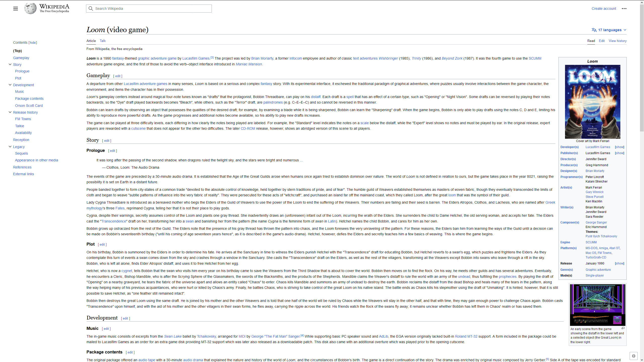Open the Edit tab
Screen dimensions: 644x362
(x=602, y=41)
